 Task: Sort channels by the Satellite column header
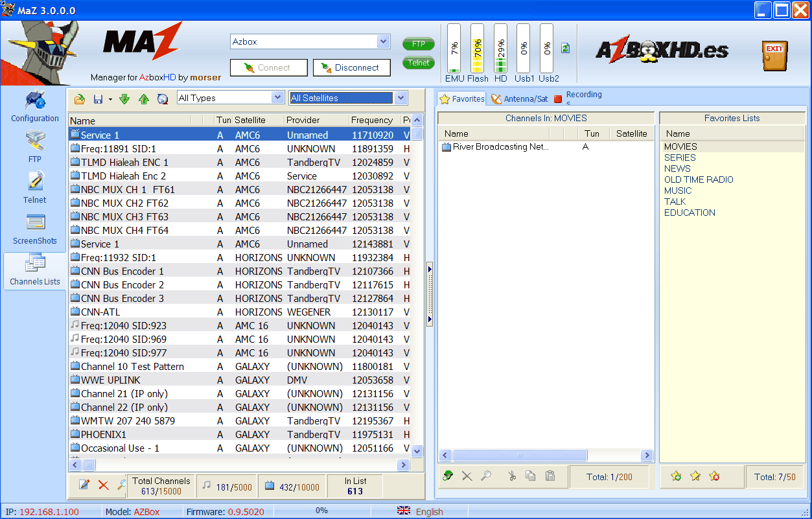(x=258, y=120)
